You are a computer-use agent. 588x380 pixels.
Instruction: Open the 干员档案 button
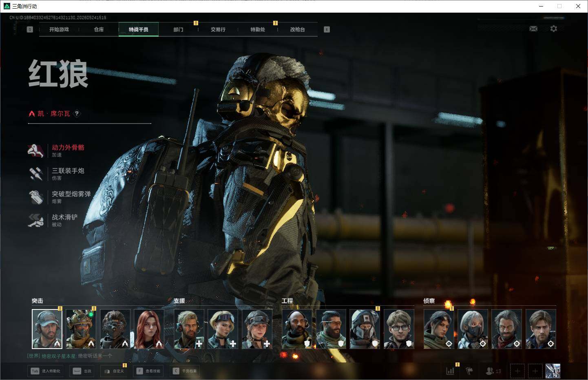click(x=185, y=371)
